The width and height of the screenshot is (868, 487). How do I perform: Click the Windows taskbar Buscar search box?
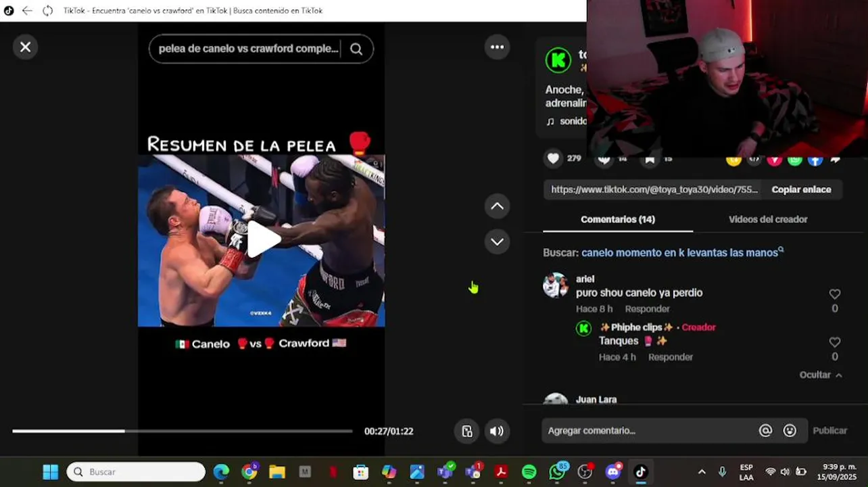136,472
